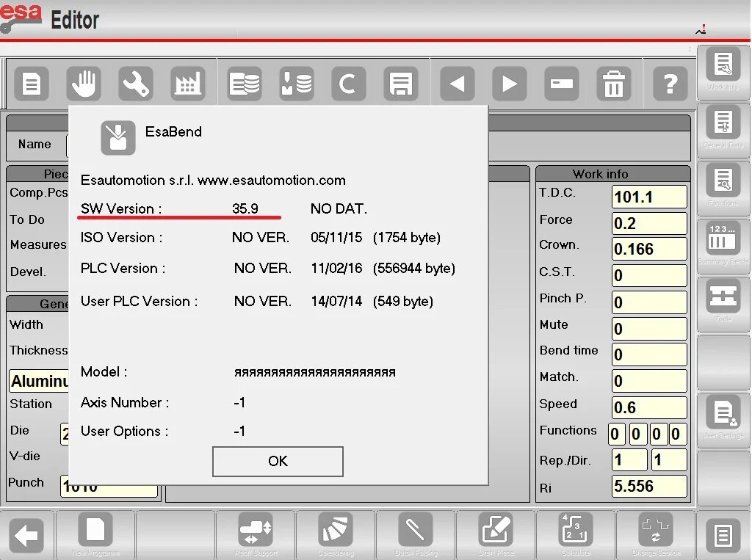Screen dimensions: 752x560
Task: Select the Match. value field
Action: [x=649, y=381]
